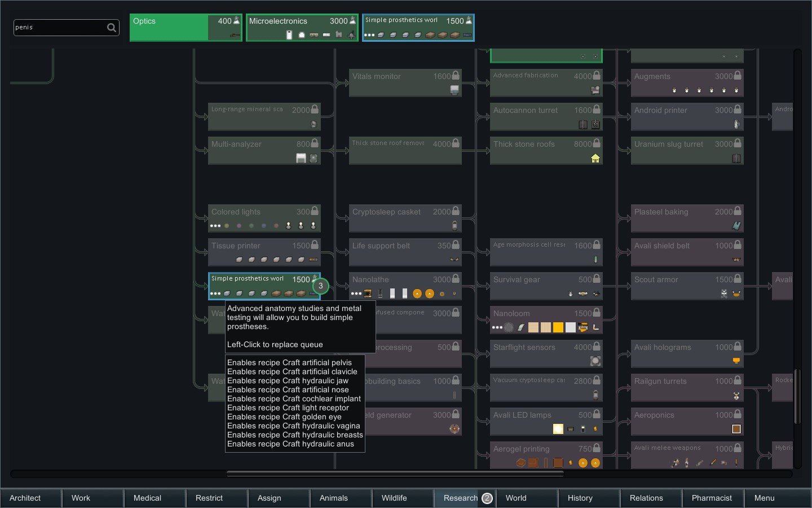Image resolution: width=812 pixels, height=508 pixels.
Task: Click the monitor icon on Vitals monitor node
Action: [x=455, y=90]
